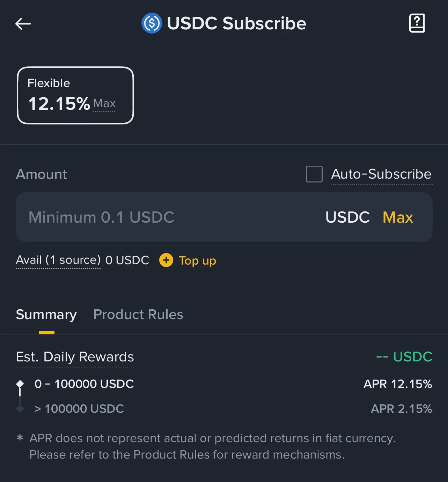Tap the Top up link

[198, 260]
